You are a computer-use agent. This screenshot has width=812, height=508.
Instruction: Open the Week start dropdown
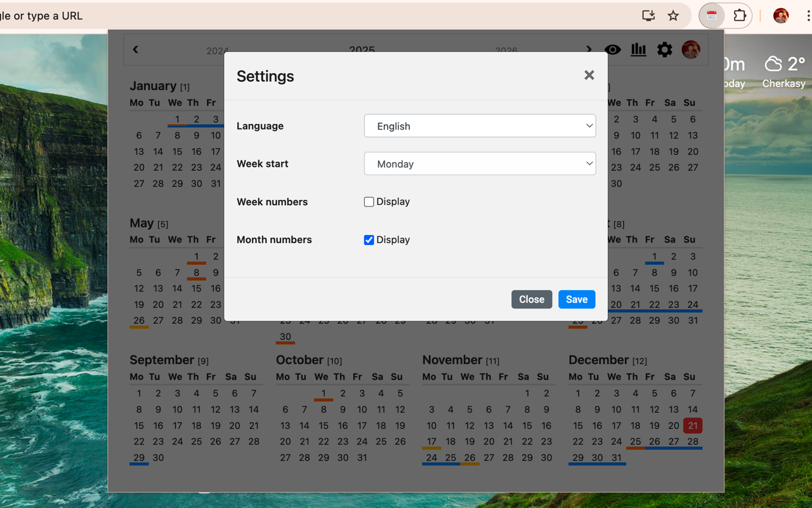(480, 164)
